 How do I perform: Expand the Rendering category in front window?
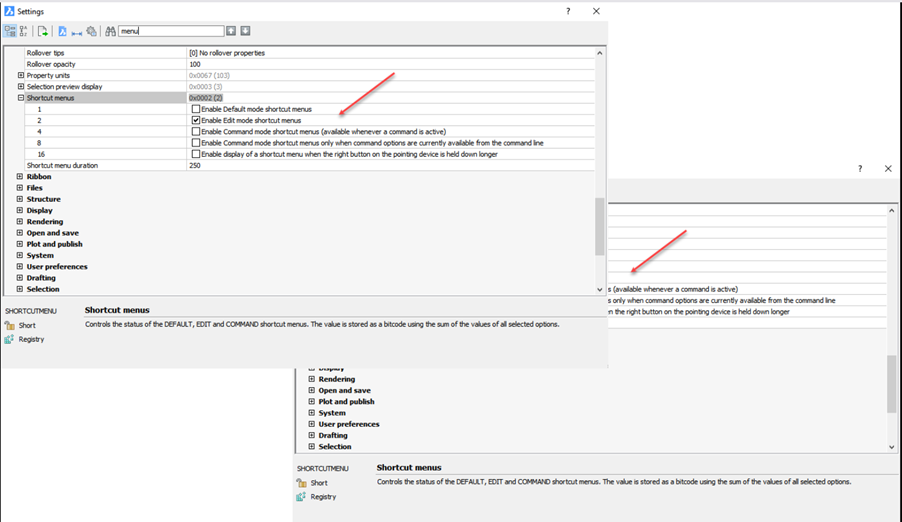(20, 222)
